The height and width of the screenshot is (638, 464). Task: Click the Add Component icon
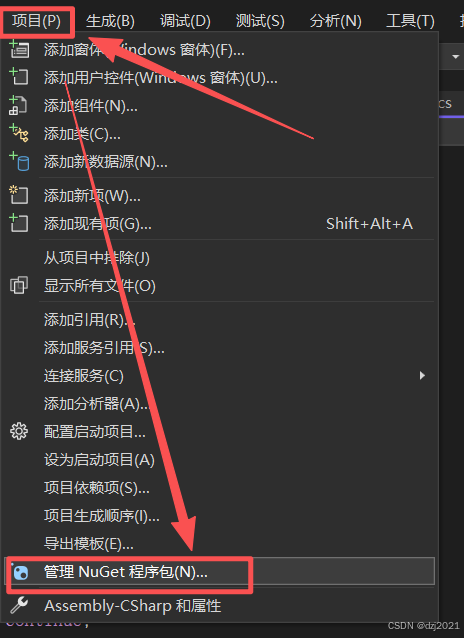tap(18, 105)
